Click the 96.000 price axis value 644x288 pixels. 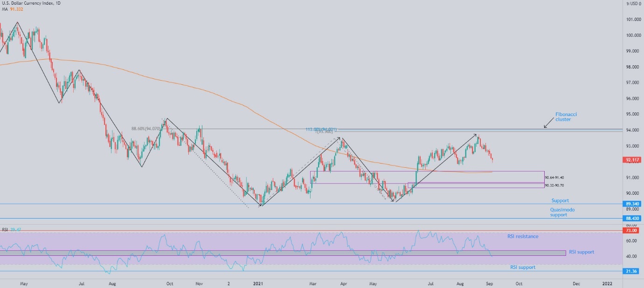(633, 99)
